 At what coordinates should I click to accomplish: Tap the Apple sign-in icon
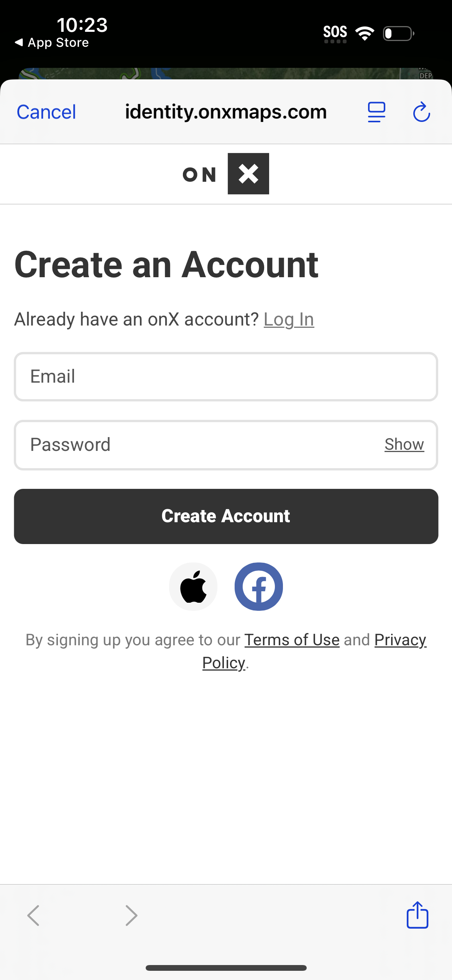coord(193,586)
